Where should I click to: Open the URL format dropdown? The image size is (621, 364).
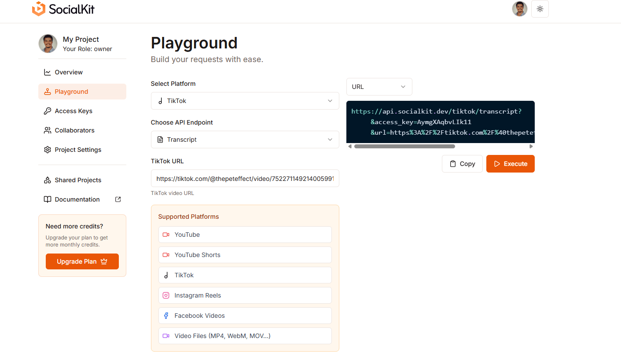tap(379, 87)
